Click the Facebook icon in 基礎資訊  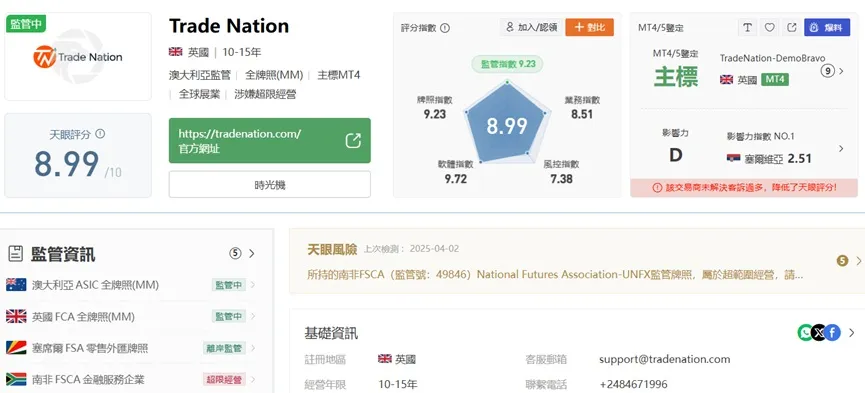832,332
